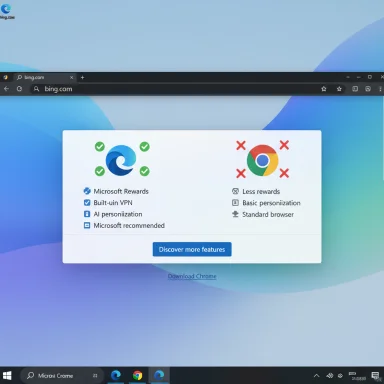The image size is (384, 384).
Task: Open Google Chrome from the taskbar
Action: coord(137,376)
